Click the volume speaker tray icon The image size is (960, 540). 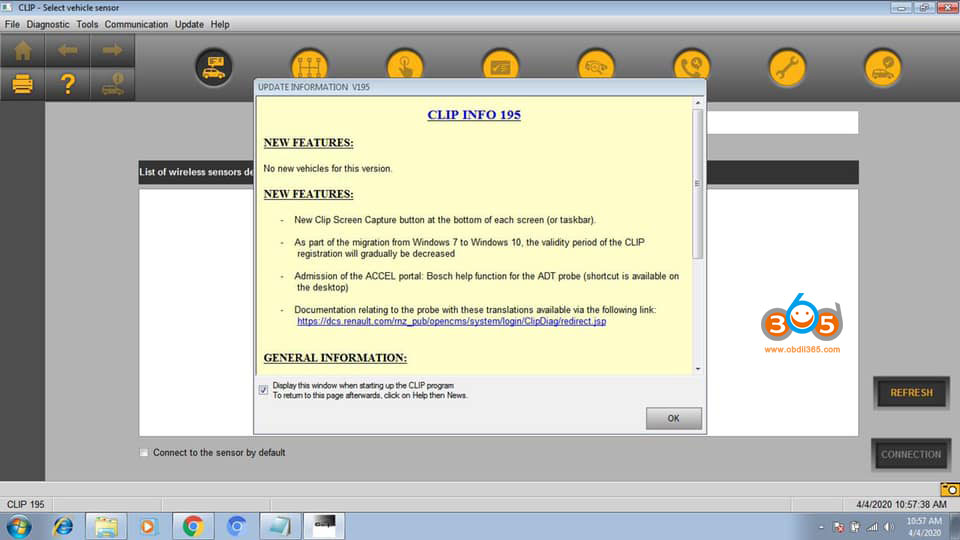click(x=888, y=527)
